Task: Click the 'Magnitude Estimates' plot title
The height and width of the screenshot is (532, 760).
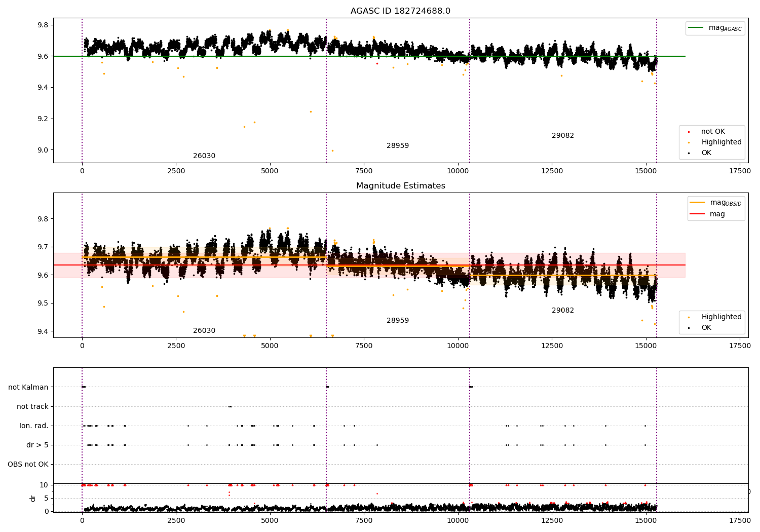Action: (400, 186)
